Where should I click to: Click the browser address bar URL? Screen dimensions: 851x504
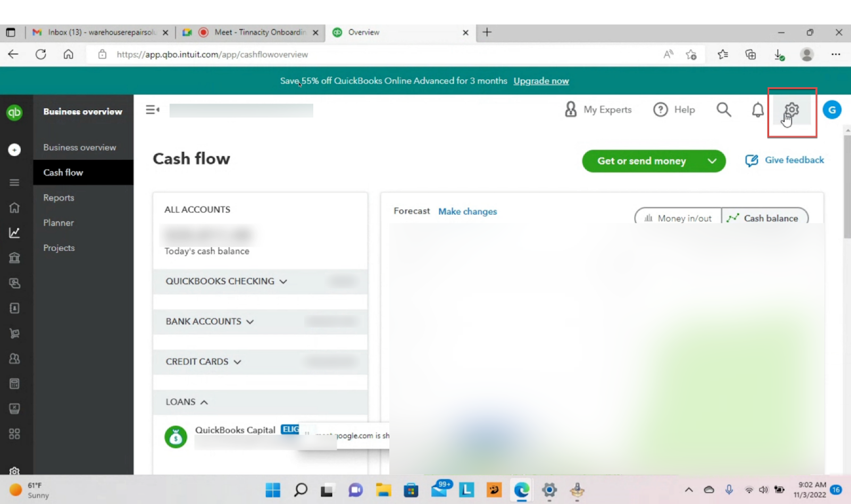pyautogui.click(x=212, y=54)
